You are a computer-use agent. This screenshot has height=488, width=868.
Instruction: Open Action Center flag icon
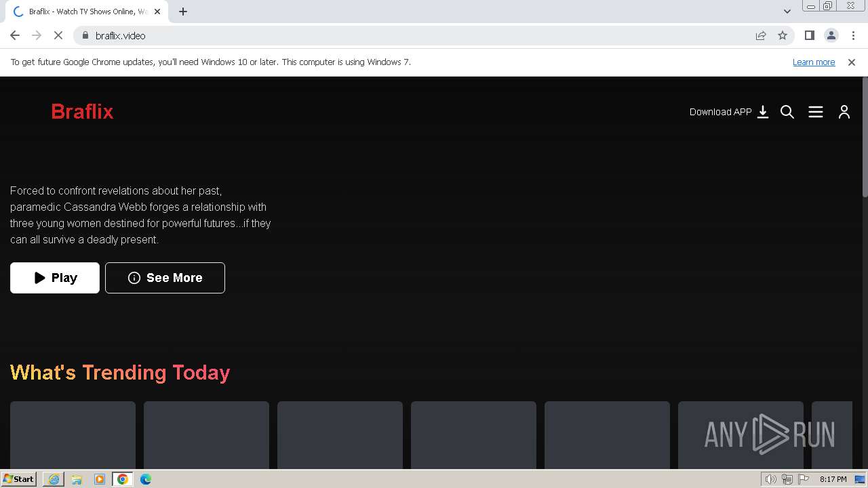804,479
